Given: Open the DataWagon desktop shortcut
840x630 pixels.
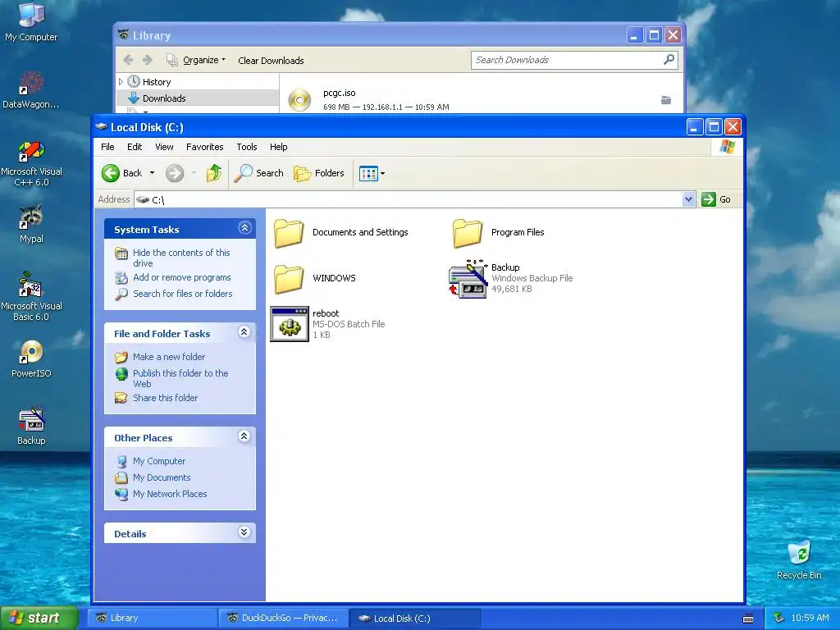Looking at the screenshot, I should click(31, 89).
